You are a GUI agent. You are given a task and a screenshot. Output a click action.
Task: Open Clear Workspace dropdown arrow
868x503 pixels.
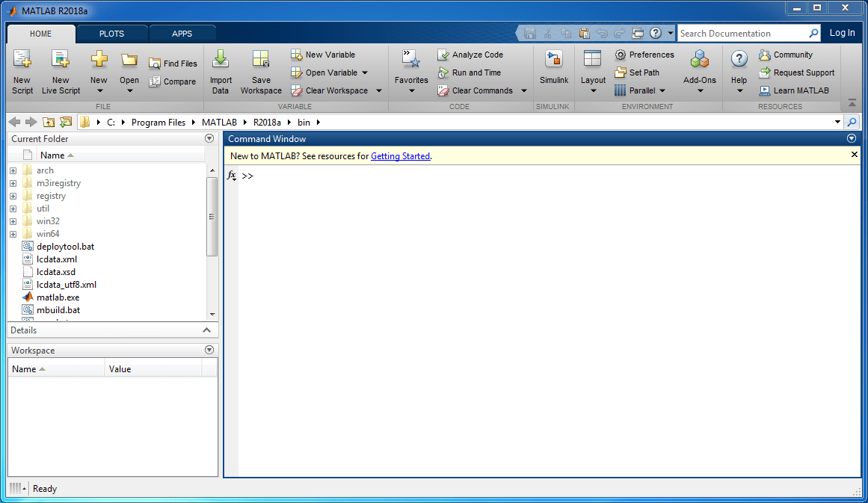click(378, 90)
